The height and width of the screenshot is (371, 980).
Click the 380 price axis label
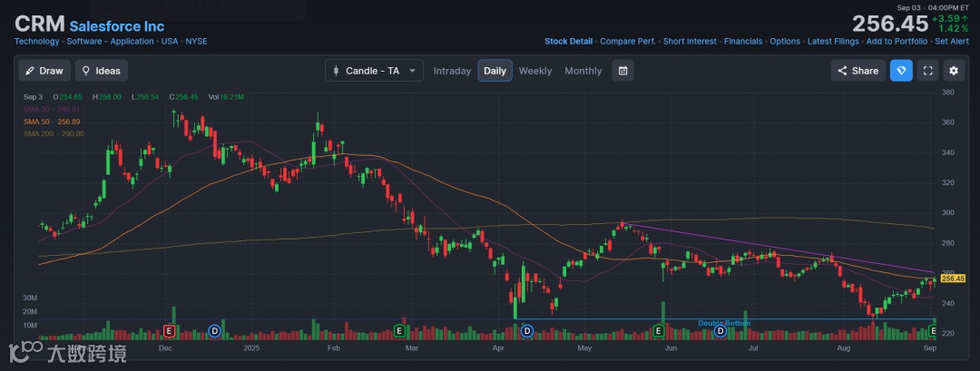click(947, 93)
